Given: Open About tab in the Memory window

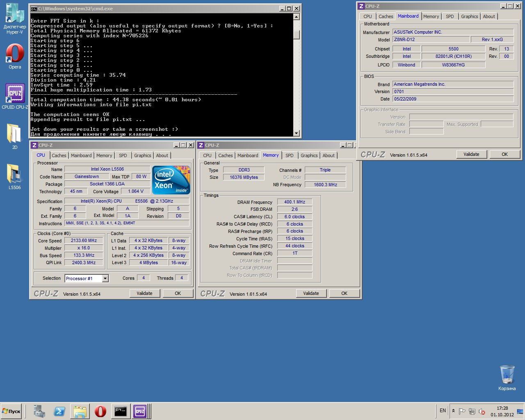Looking at the screenshot, I should pos(329,155).
